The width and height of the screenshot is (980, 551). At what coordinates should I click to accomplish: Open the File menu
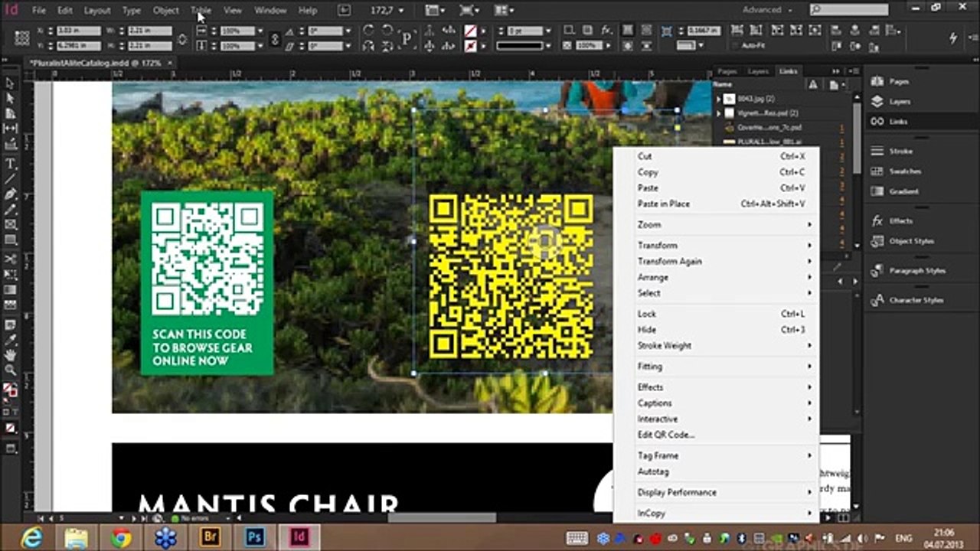pyautogui.click(x=39, y=11)
